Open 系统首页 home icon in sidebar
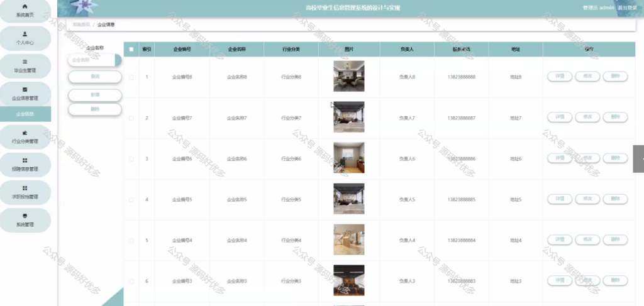 coord(25,6)
